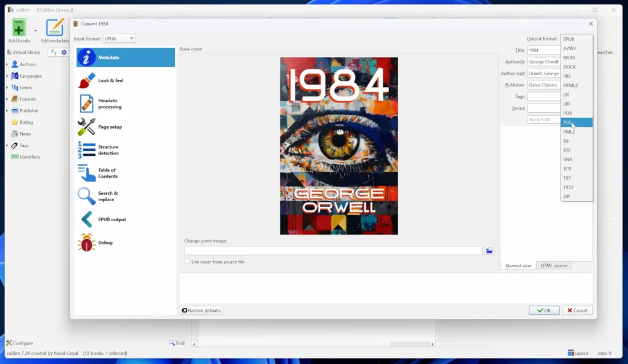Choose PDF from the output format list
This screenshot has width=628, height=364.
(x=576, y=123)
